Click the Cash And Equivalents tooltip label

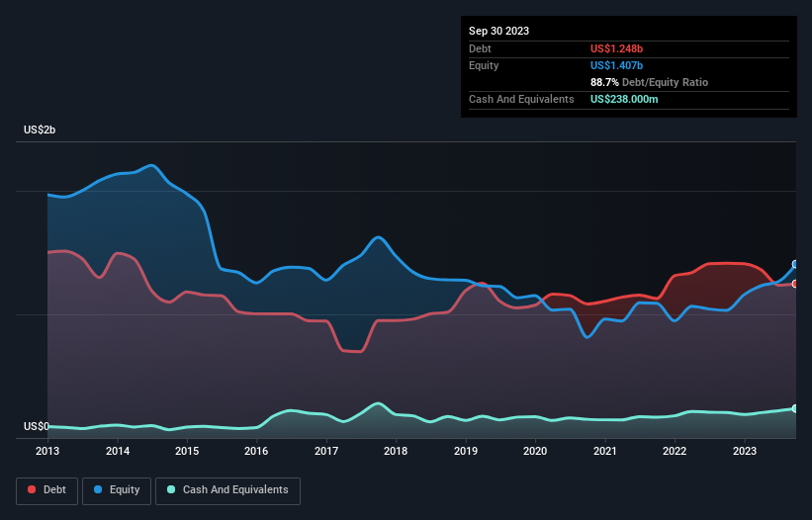click(521, 99)
